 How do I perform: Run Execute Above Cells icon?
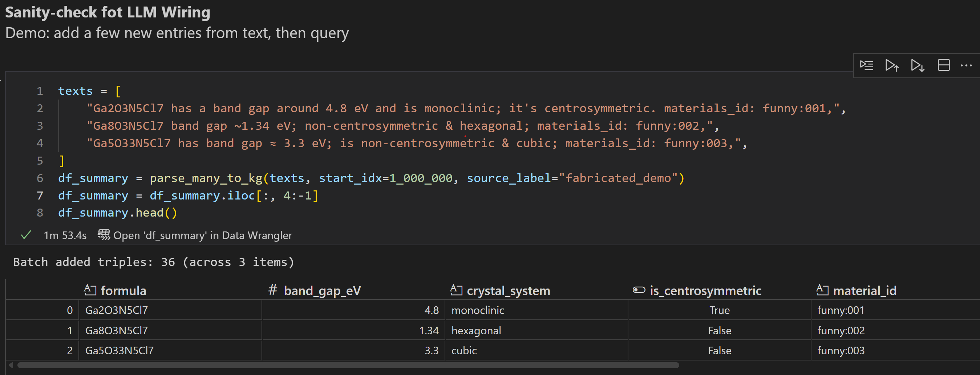[892, 65]
